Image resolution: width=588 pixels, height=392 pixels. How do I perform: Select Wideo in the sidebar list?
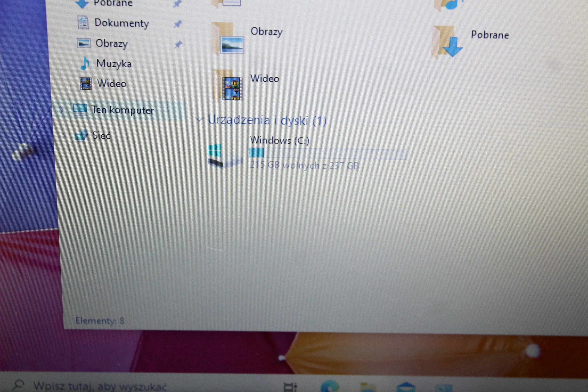coord(111,84)
